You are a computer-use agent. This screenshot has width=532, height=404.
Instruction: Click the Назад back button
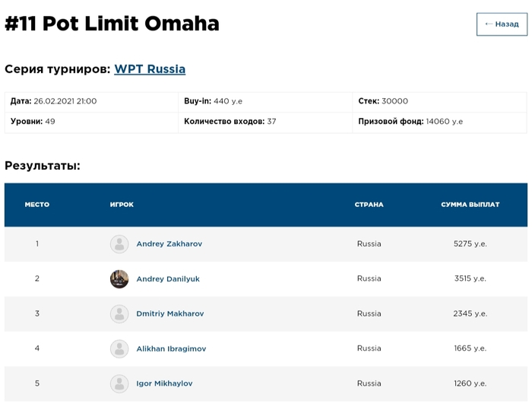tap(502, 24)
